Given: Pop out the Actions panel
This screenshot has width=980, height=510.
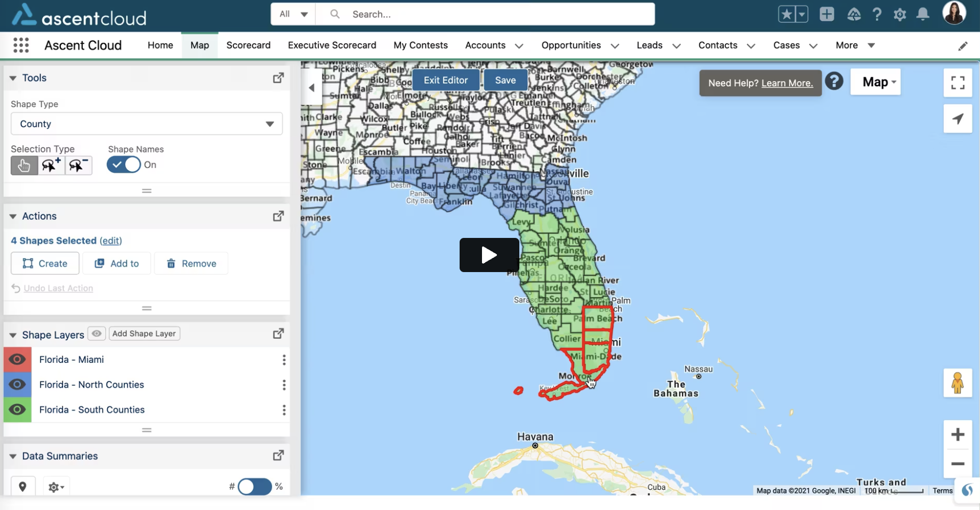Looking at the screenshot, I should point(278,216).
